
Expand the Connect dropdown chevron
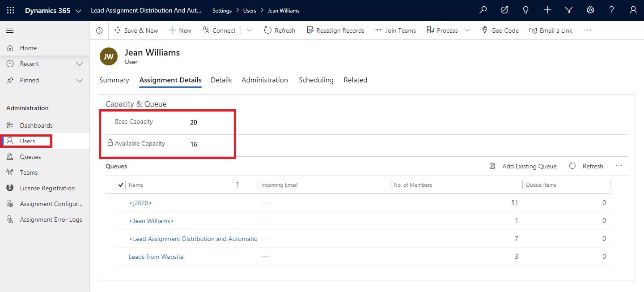(249, 30)
